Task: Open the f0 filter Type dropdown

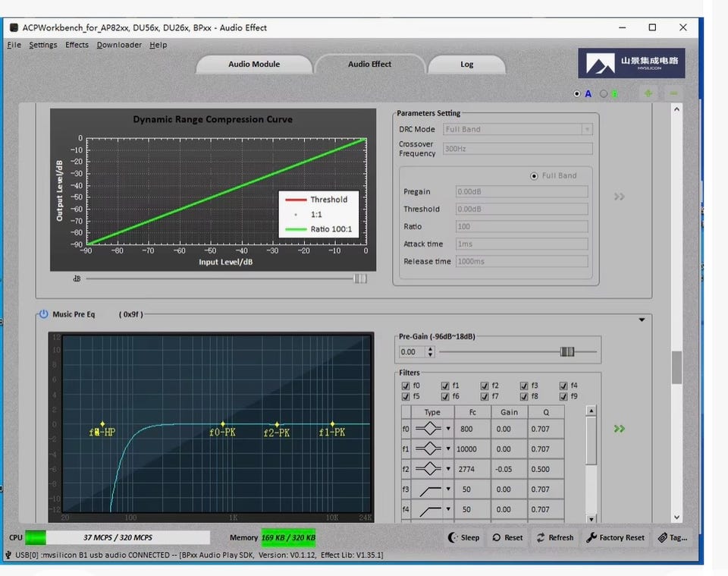Action: pyautogui.click(x=448, y=429)
